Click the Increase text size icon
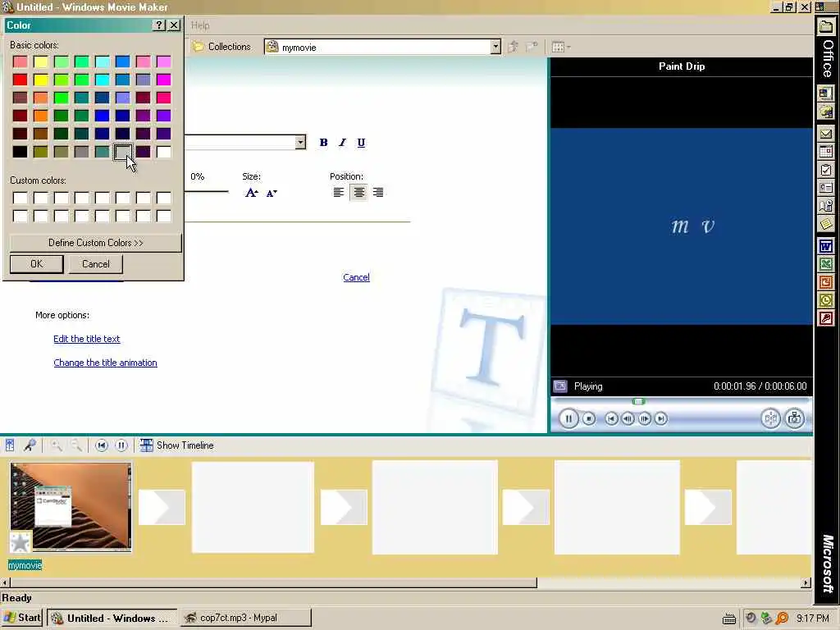Screen dimensions: 840x630 tap(251, 193)
